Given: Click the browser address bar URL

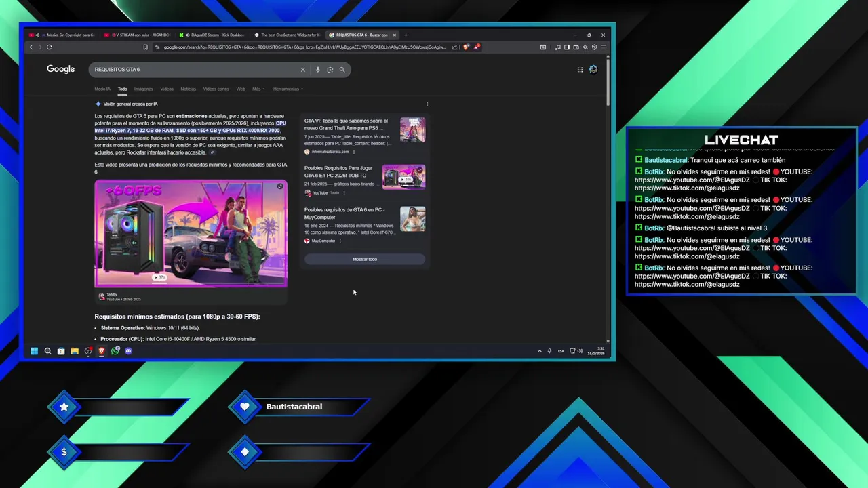Looking at the screenshot, I should 305,47.
